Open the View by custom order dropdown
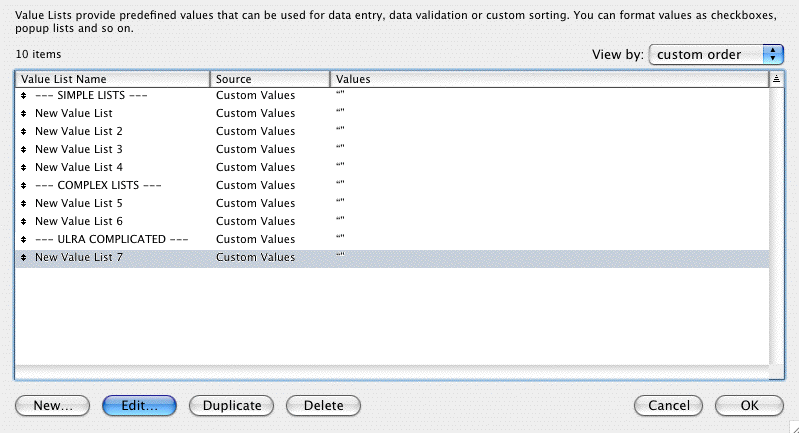Screen dimensions: 799x433 [x=716, y=55]
